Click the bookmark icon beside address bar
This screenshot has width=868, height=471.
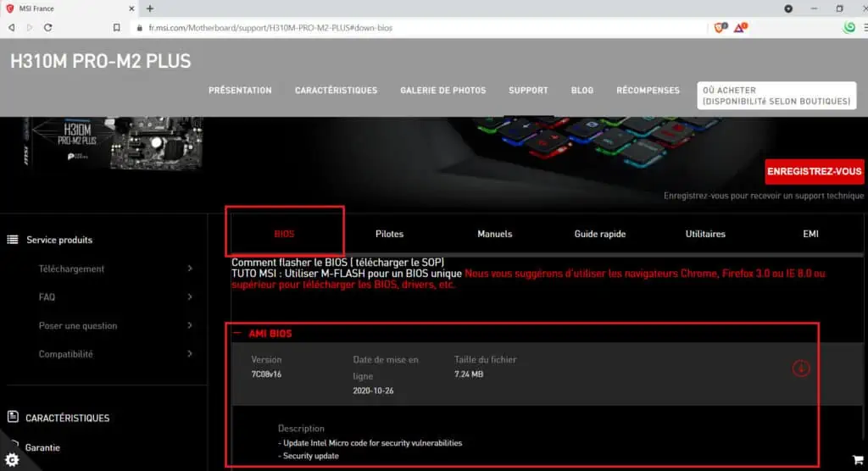coord(116,28)
